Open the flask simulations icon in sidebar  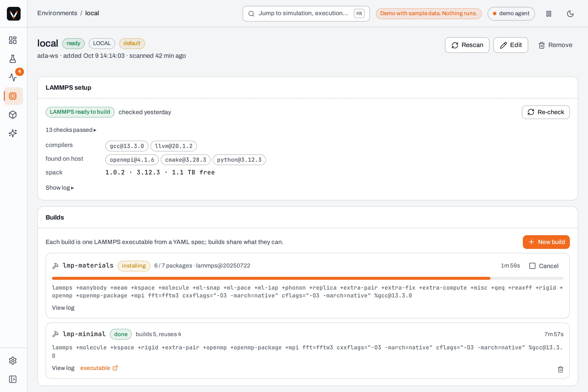[13, 59]
